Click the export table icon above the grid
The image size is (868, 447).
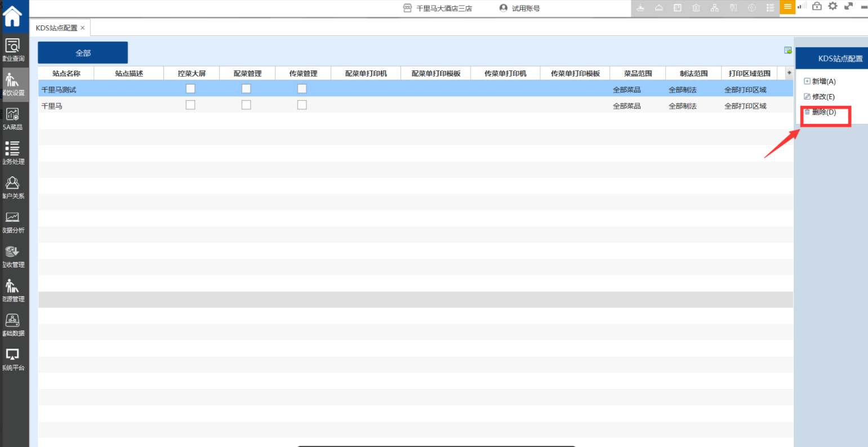[x=788, y=51]
